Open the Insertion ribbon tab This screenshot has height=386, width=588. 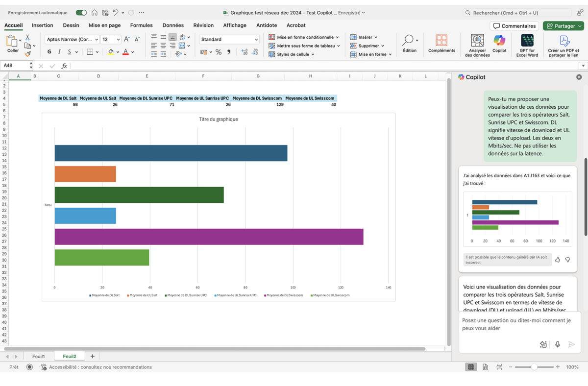pyautogui.click(x=43, y=25)
